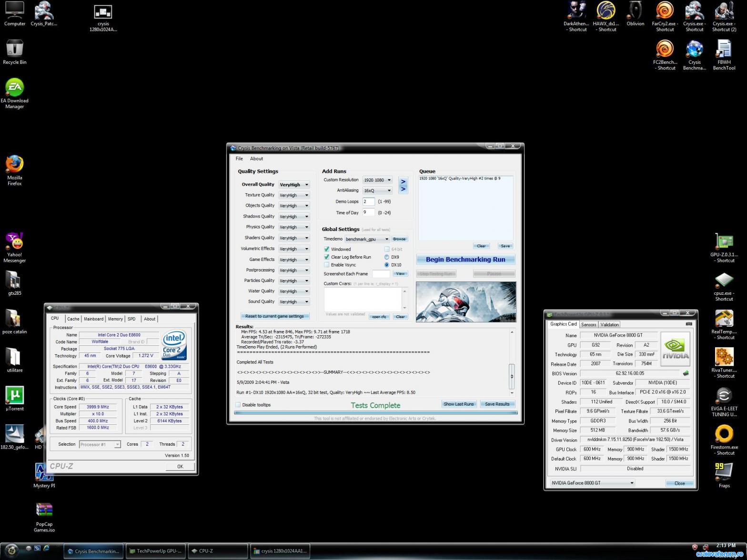
Task: Open the Mystery PI desktop icon
Action: click(x=44, y=476)
